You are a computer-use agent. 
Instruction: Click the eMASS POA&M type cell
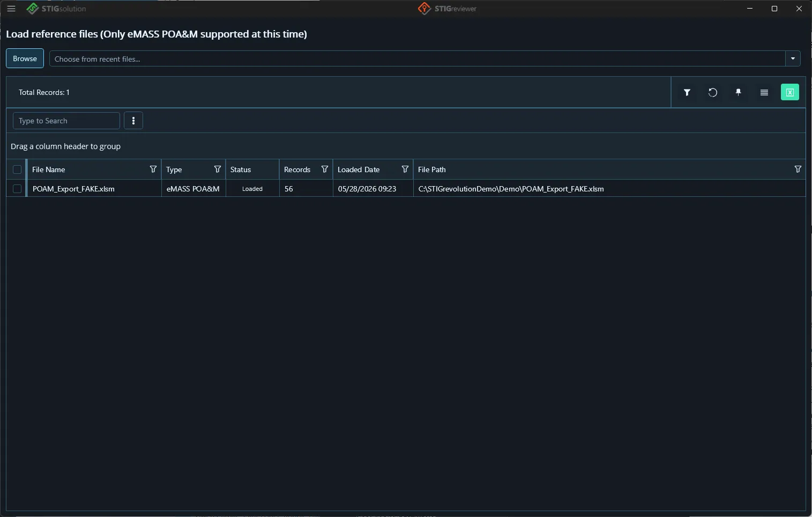[193, 189]
